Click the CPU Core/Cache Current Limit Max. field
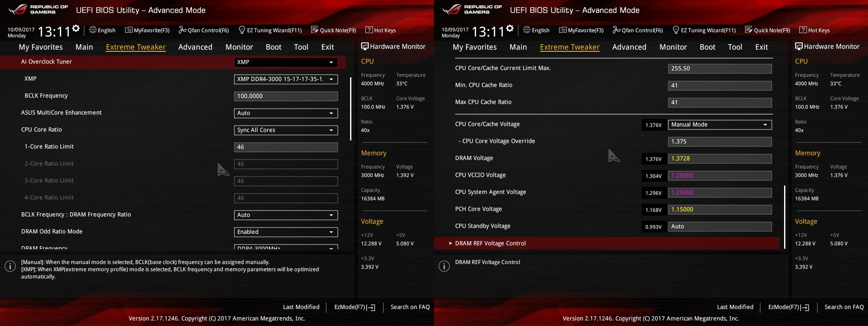Viewport: 868px width, 326px height. (x=720, y=68)
